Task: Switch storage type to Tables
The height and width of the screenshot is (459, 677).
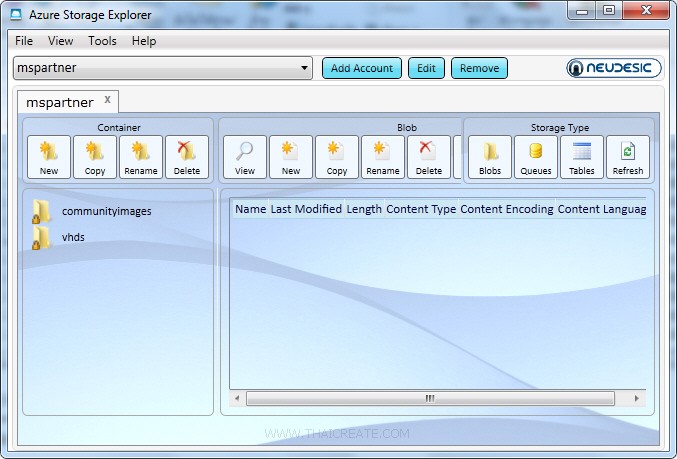Action: [582, 157]
